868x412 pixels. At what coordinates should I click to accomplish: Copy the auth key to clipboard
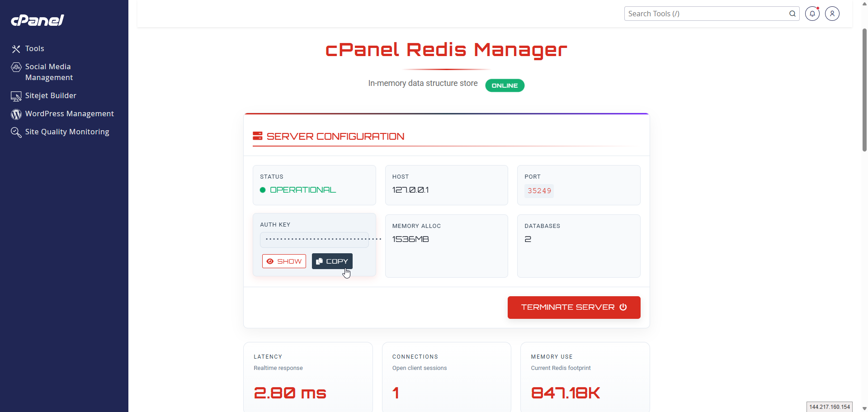tap(332, 261)
